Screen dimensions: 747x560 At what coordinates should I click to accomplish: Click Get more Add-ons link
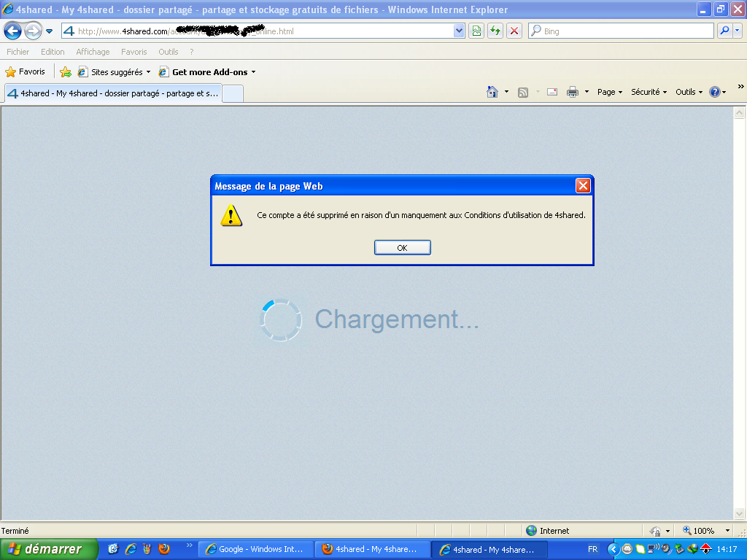[x=204, y=72]
